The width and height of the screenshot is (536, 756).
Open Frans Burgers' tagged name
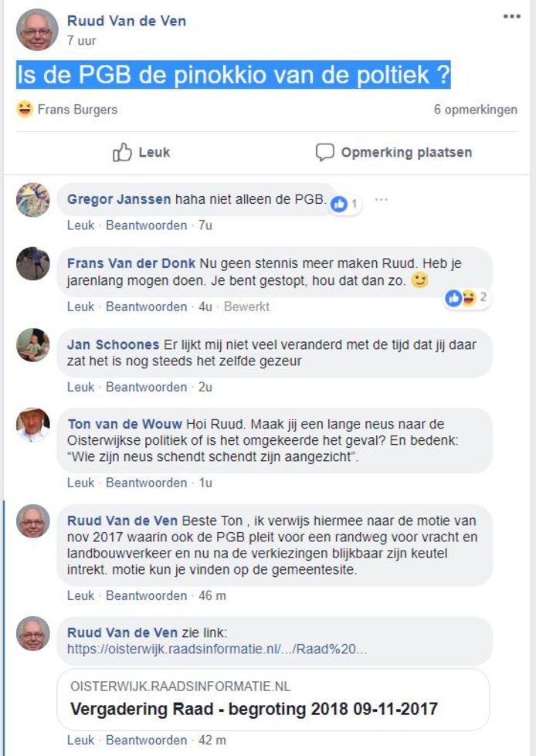[76, 110]
